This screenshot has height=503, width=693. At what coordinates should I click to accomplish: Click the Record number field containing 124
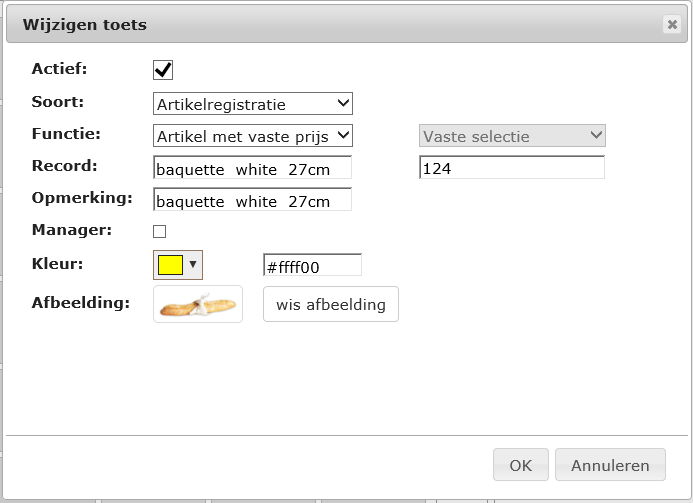(x=512, y=168)
